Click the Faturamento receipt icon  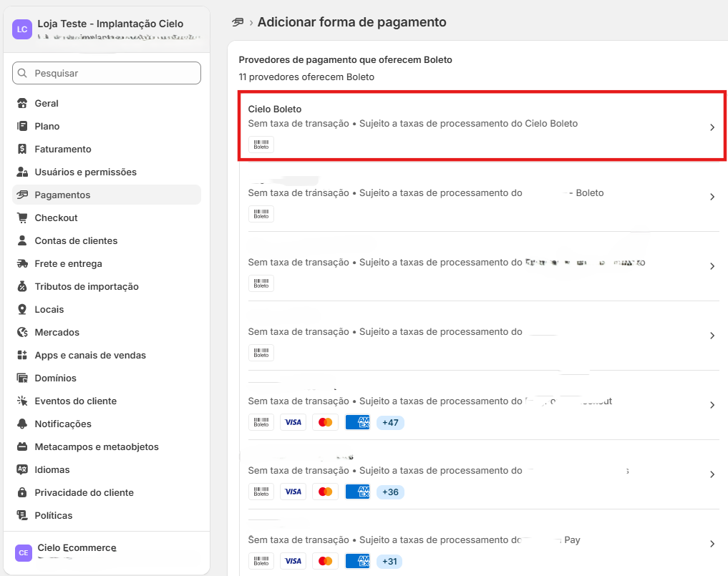(x=21, y=149)
